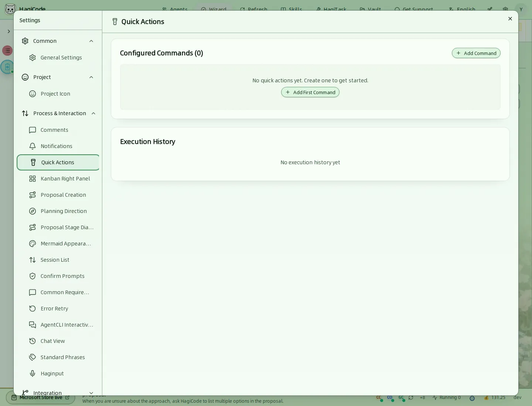Click the microphone icon for Haginput
Screen dimensions: 532x406
point(33,374)
